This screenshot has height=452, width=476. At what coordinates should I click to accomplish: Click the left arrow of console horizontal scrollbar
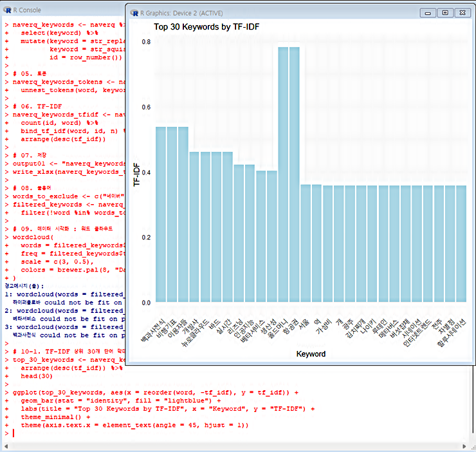[x=6, y=446]
